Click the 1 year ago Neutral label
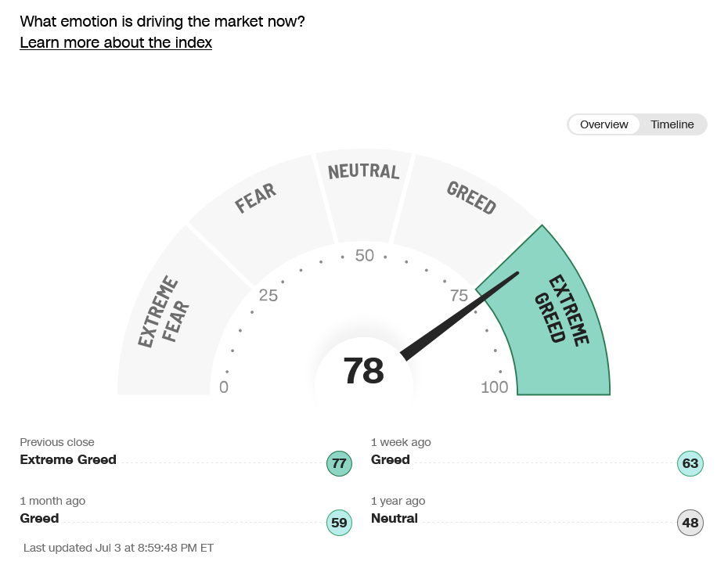Image resolution: width=728 pixels, height=572 pixels. point(395,518)
